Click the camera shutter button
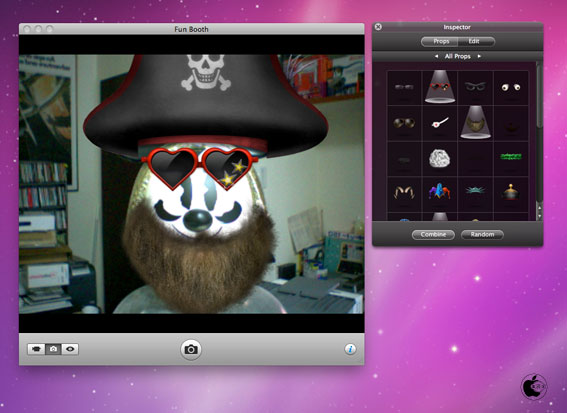Screen dimensions: 567x413 pos(191,349)
